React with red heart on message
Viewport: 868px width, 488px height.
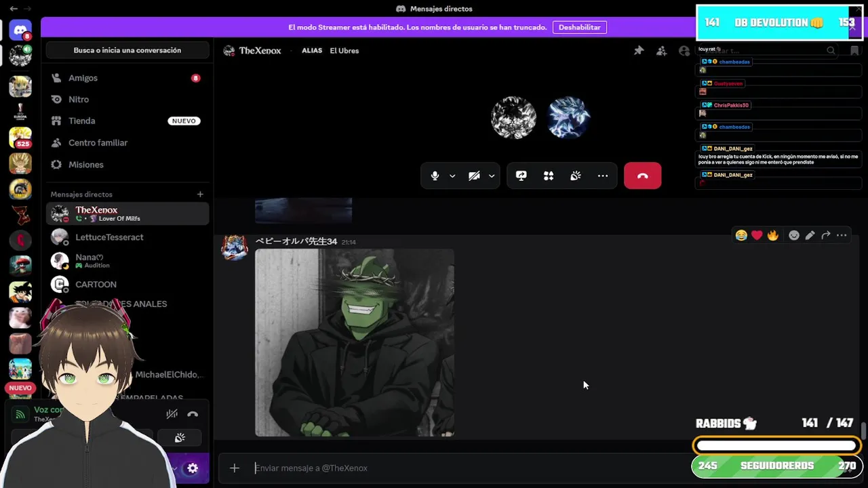[757, 235]
